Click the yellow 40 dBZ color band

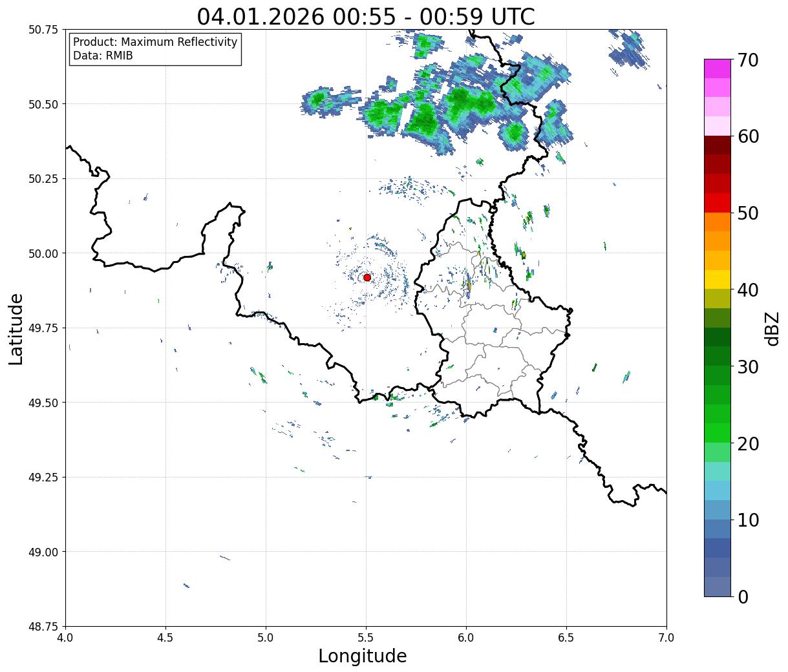[718, 280]
